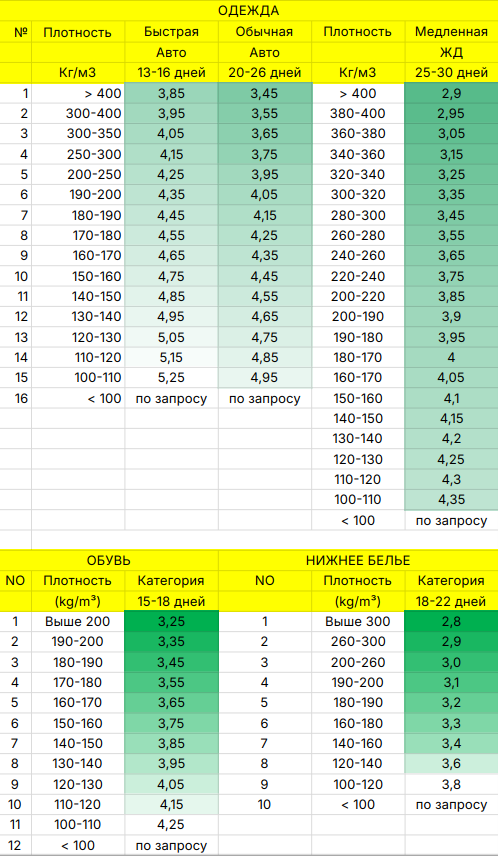Select the 5,25 cell for density 100-110
Viewport: 498px width, 856px height.
click(x=171, y=378)
